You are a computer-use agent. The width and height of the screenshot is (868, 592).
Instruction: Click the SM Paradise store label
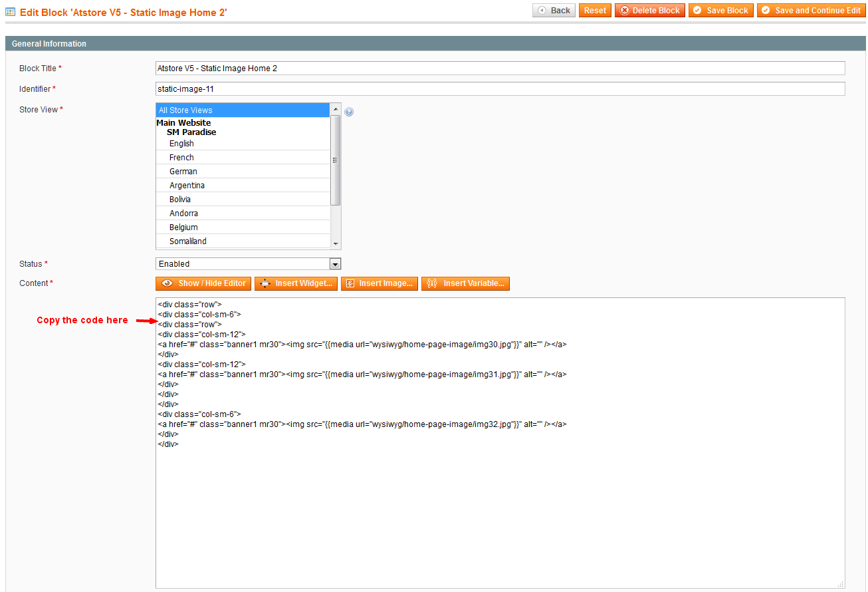[191, 132]
